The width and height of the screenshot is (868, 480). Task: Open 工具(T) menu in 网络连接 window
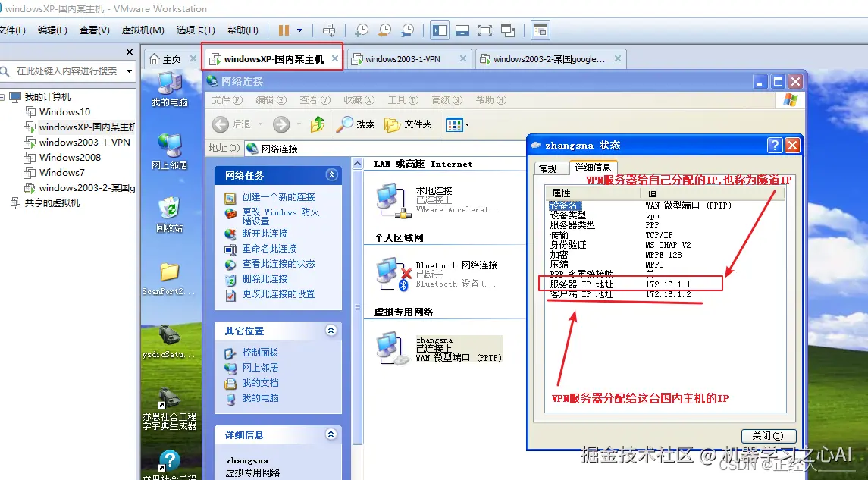click(x=403, y=99)
